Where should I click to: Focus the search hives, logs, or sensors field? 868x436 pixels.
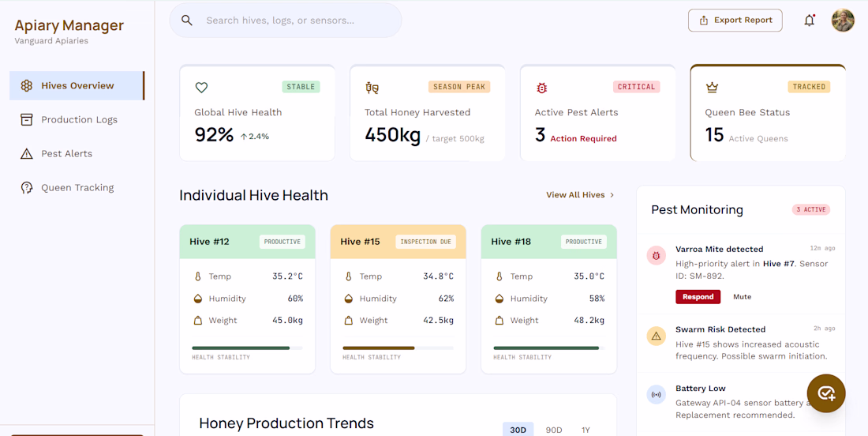286,21
